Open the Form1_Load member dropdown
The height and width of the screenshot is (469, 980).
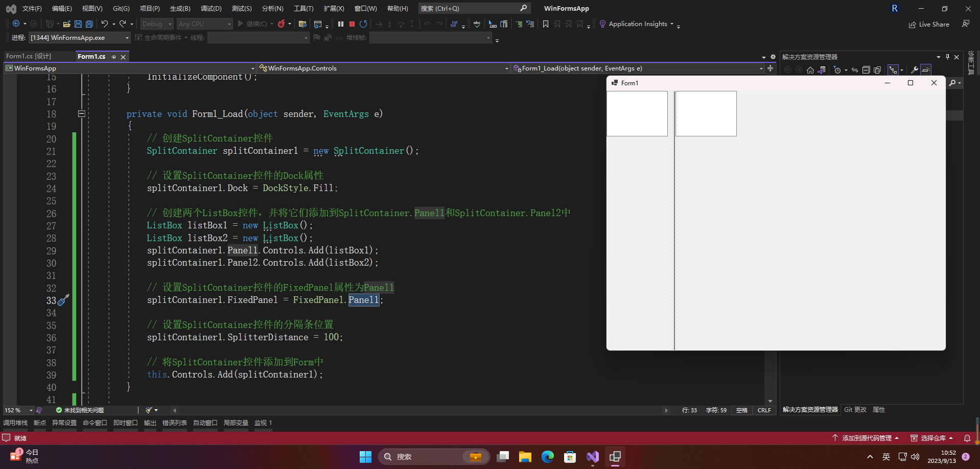[638, 68]
